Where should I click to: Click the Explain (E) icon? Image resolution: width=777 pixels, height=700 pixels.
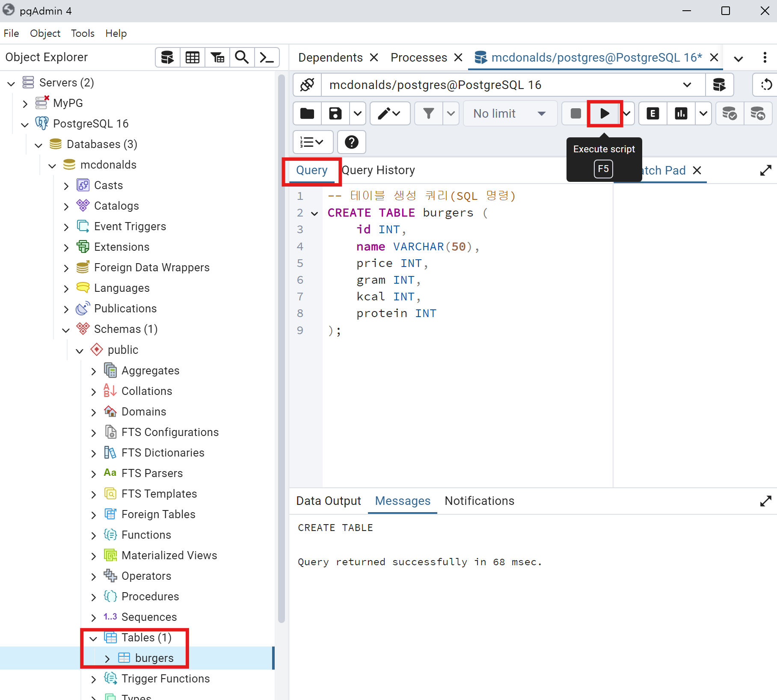(653, 113)
